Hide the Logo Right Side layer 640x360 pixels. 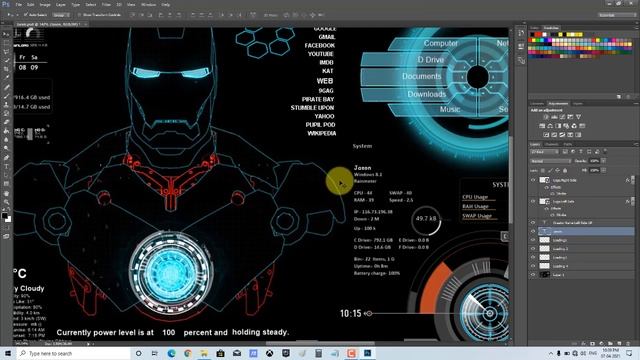pyautogui.click(x=533, y=180)
